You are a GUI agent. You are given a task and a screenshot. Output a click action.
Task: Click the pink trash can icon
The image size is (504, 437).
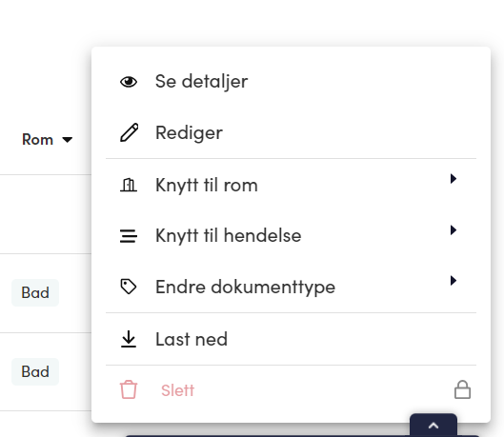pyautogui.click(x=129, y=389)
